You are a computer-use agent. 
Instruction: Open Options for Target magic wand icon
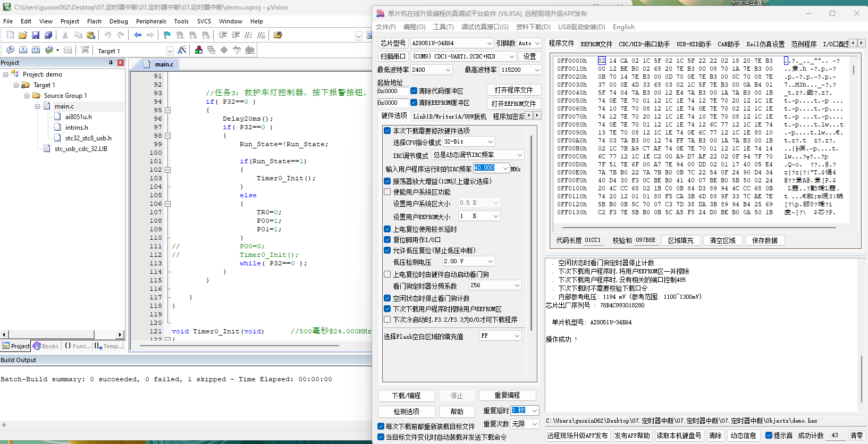pos(182,50)
